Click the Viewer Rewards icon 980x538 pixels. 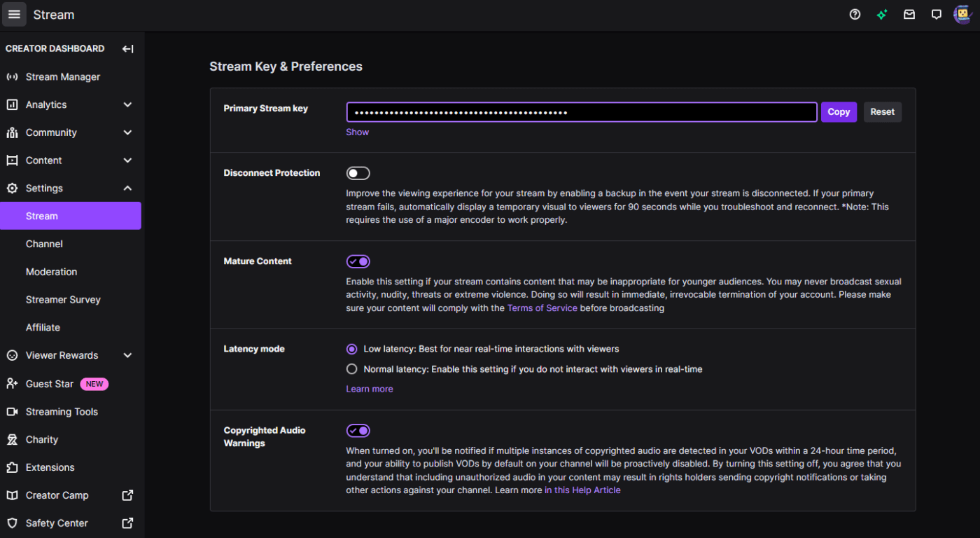(12, 355)
